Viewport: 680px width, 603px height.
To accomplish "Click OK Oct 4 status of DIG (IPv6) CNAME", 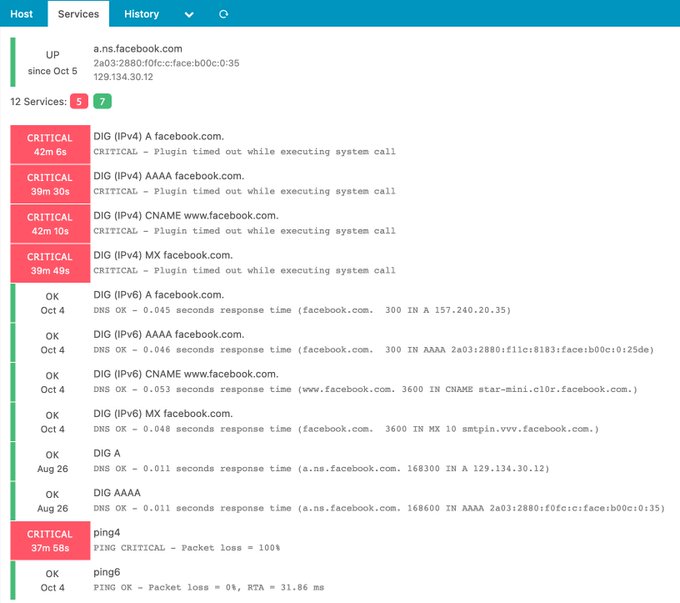I will click(x=52, y=382).
